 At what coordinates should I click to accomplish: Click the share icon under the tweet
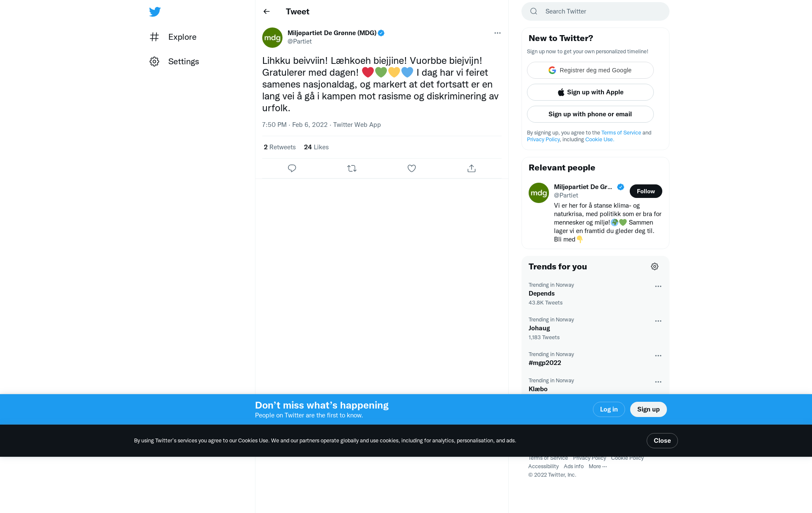tap(472, 168)
